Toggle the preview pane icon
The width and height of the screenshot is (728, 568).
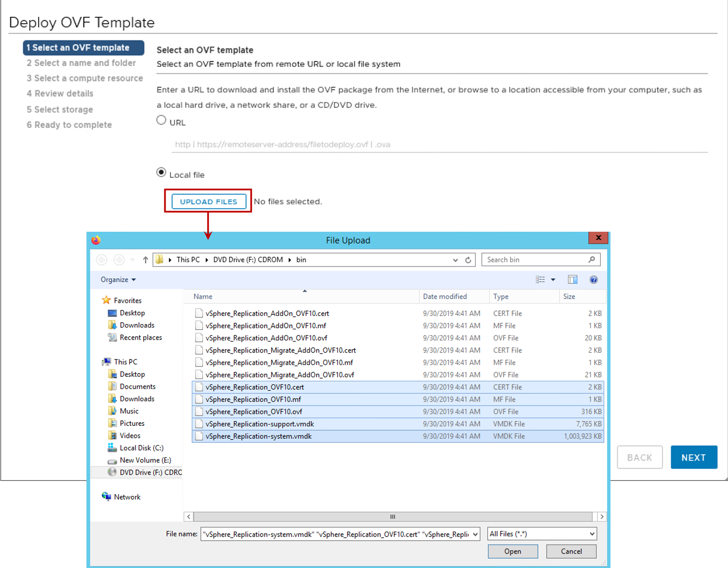pos(572,280)
